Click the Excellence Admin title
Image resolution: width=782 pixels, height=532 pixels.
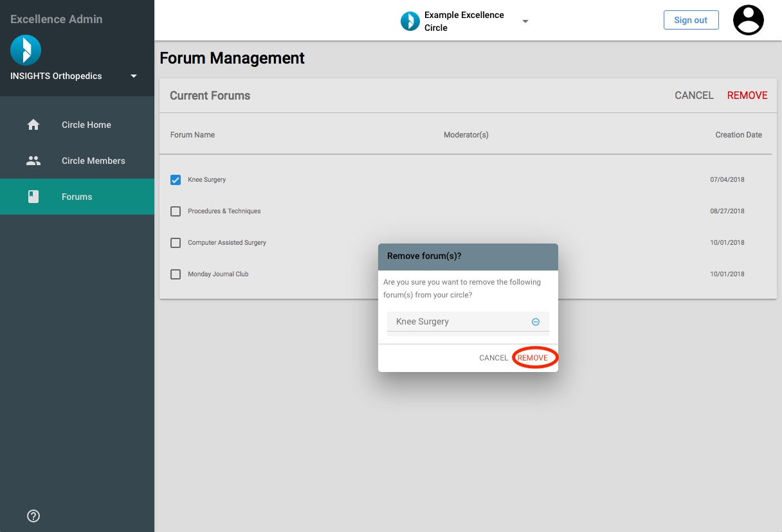click(57, 19)
